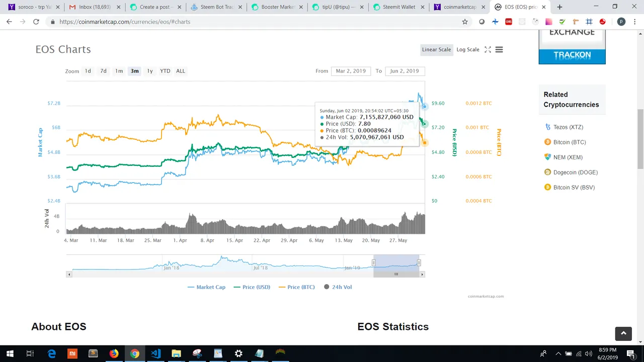Open Chrome three-dot menu

[x=634, y=22]
